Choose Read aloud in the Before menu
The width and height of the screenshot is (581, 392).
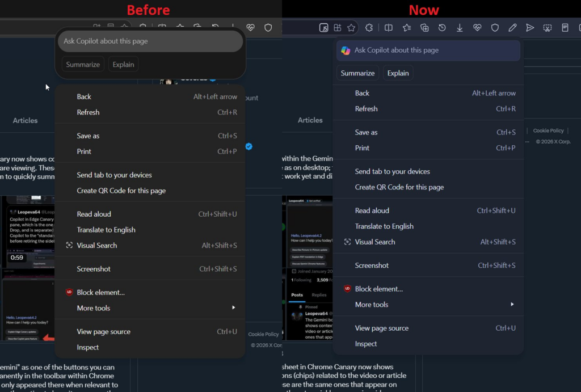pyautogui.click(x=150, y=214)
